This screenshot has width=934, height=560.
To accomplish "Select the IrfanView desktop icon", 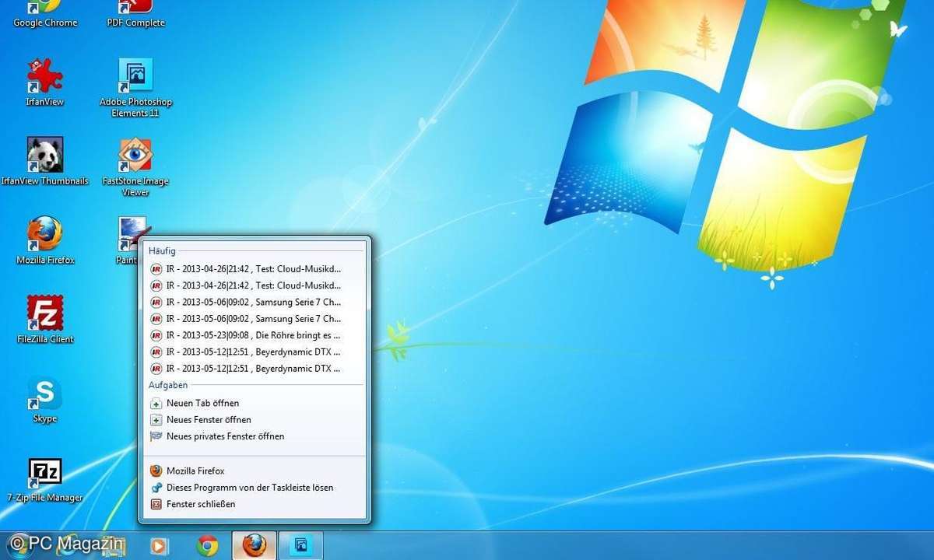I will click(x=45, y=82).
